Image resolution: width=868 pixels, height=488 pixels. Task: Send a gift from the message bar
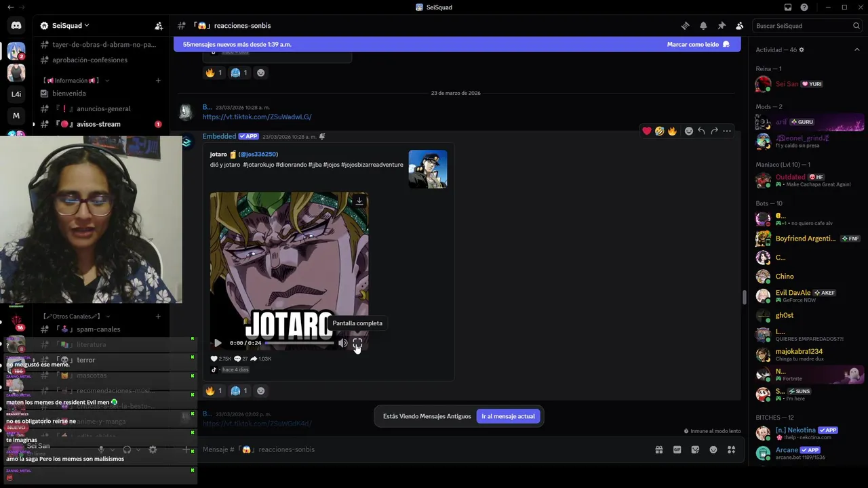point(658,449)
